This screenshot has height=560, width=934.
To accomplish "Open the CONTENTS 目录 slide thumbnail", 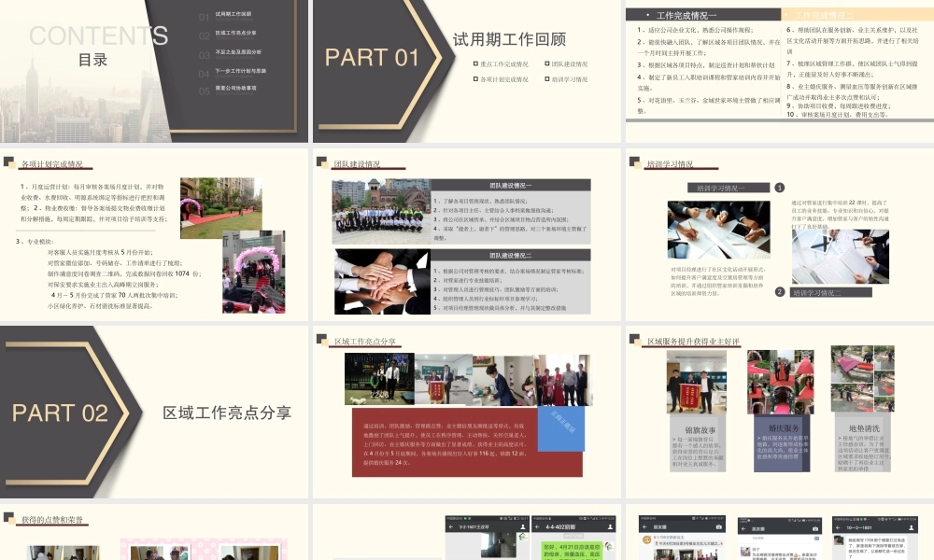I will [x=154, y=71].
